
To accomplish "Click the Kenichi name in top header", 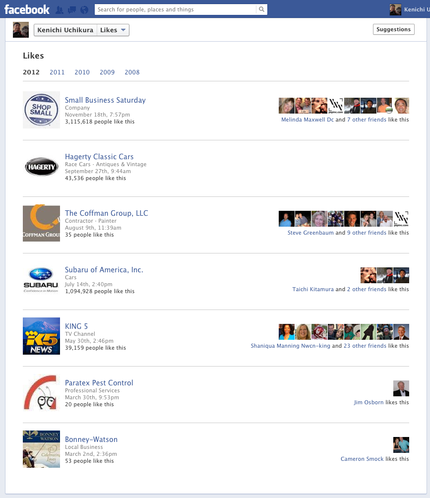I will point(417,9).
